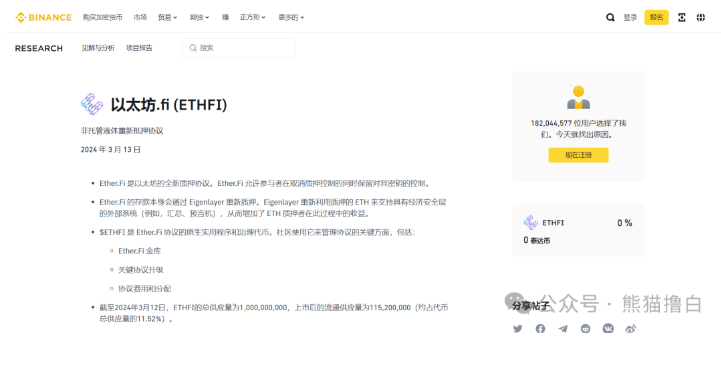Image resolution: width=721 pixels, height=371 pixels.
Task: Click the bullet item 协议费用和分配
Action: click(x=145, y=289)
